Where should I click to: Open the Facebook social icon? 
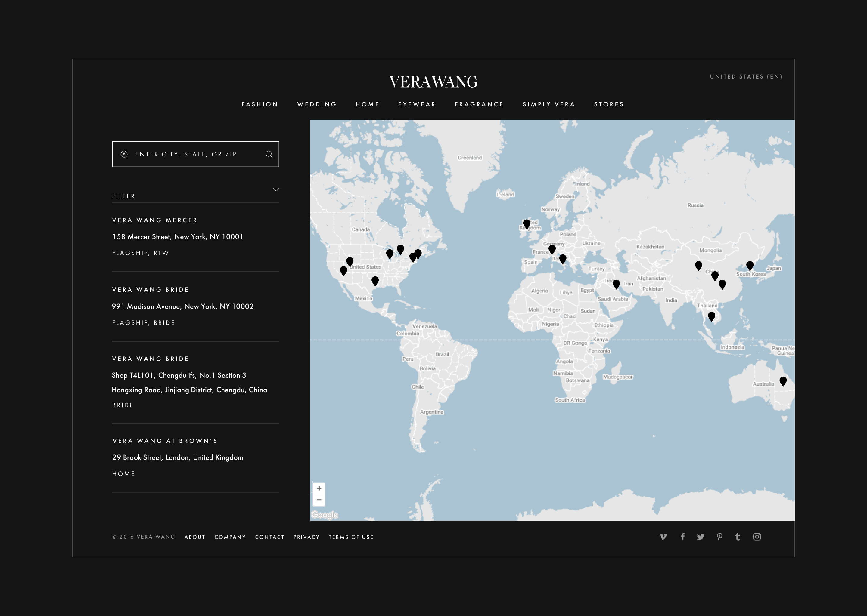click(x=682, y=536)
